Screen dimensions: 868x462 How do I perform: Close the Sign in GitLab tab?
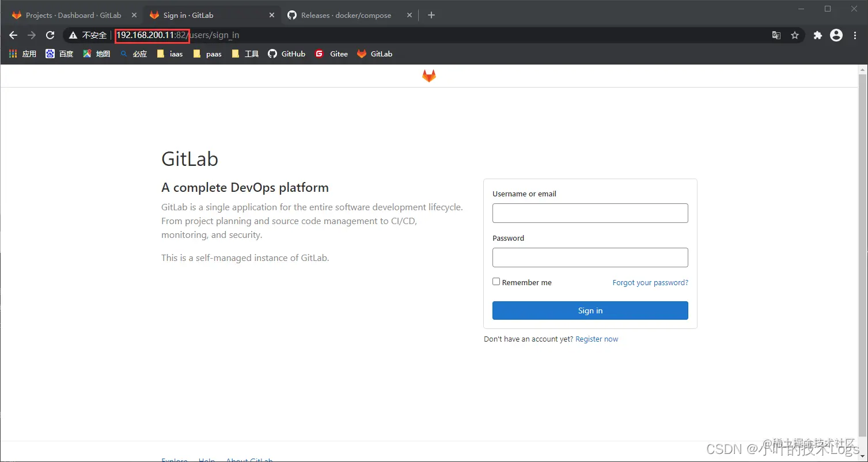coord(272,15)
